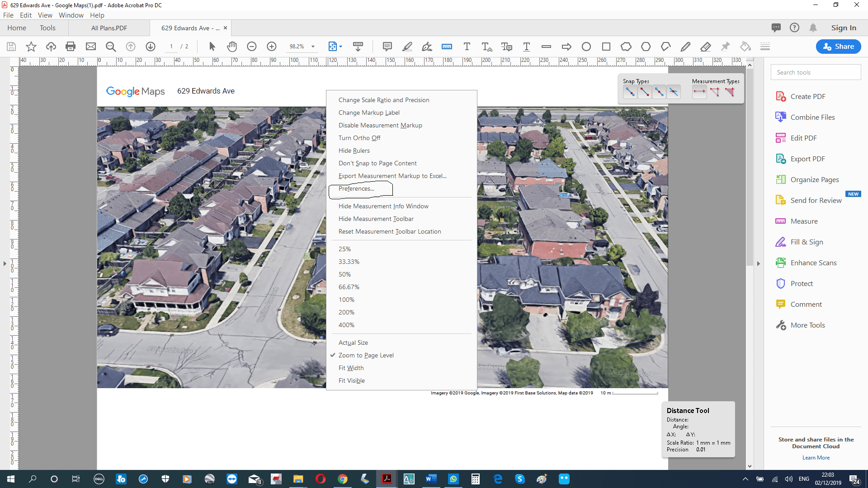Select the Area measurement type

729,92
